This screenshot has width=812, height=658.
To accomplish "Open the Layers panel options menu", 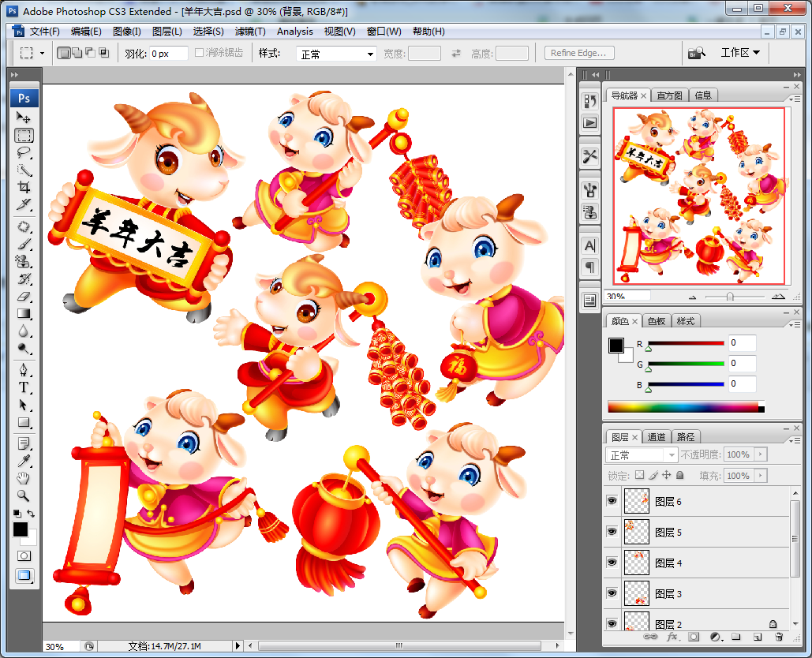I will tap(795, 440).
